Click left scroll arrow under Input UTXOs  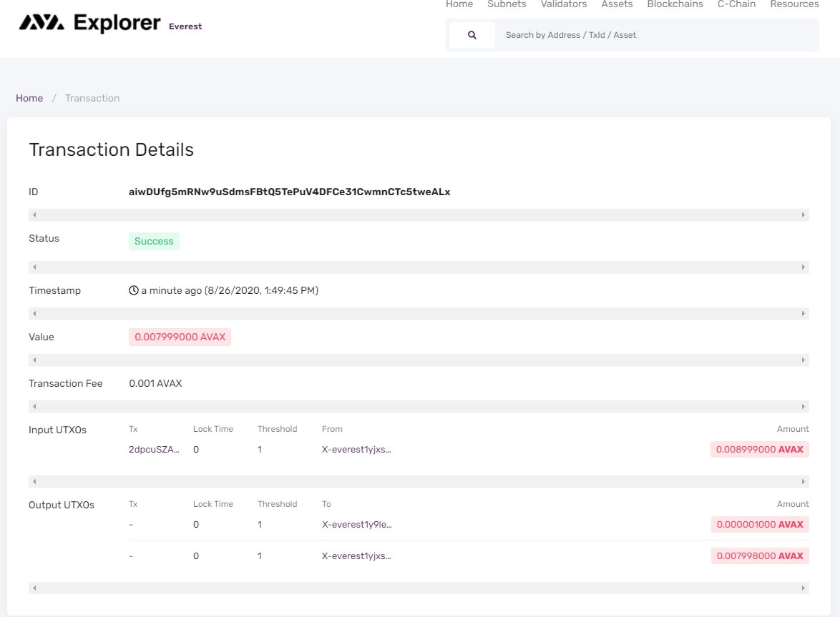click(34, 482)
